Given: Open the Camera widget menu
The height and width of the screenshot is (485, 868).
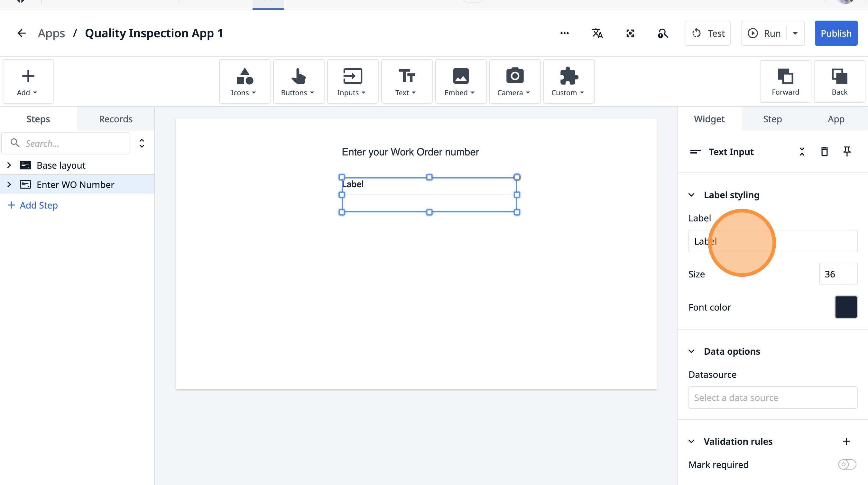Looking at the screenshot, I should pos(514,81).
